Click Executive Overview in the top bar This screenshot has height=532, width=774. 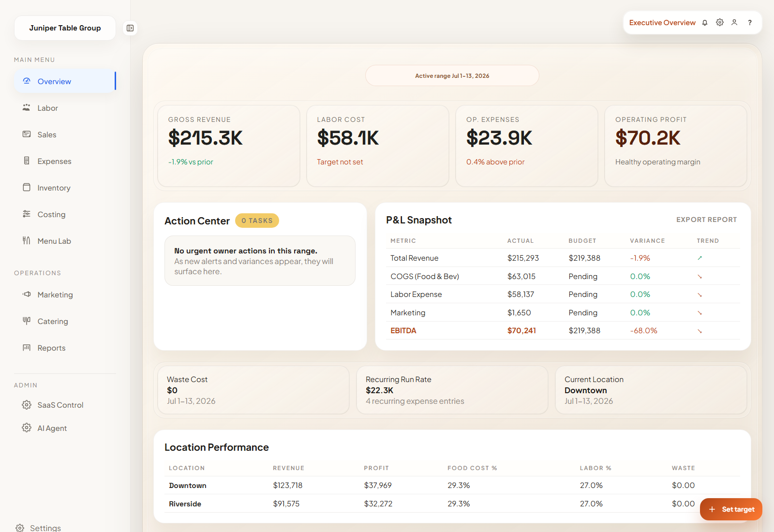click(x=662, y=23)
